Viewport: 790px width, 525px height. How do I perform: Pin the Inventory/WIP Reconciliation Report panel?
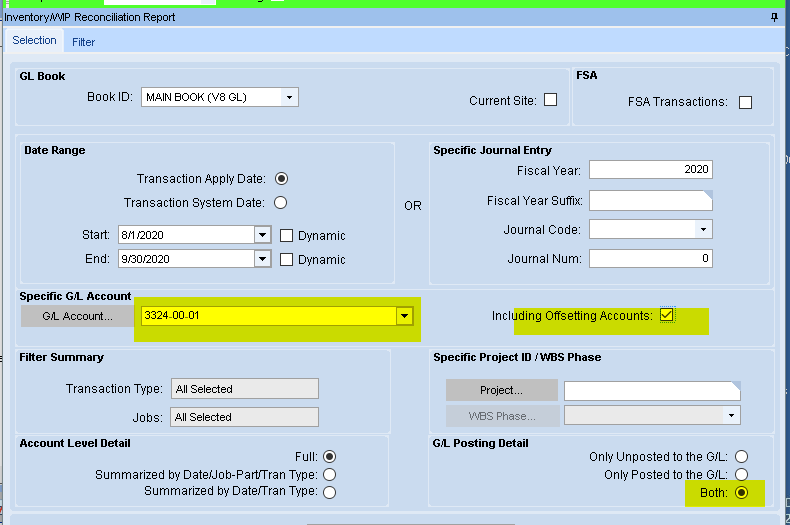click(x=774, y=18)
